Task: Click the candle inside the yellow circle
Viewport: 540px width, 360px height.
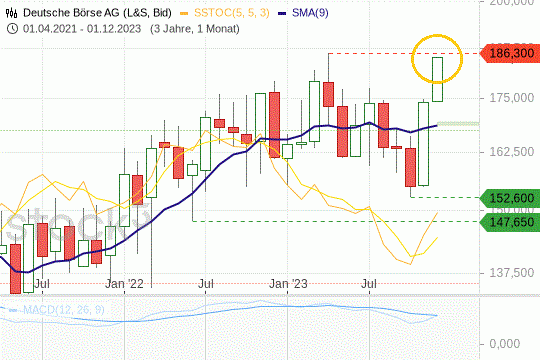Action: (x=437, y=79)
